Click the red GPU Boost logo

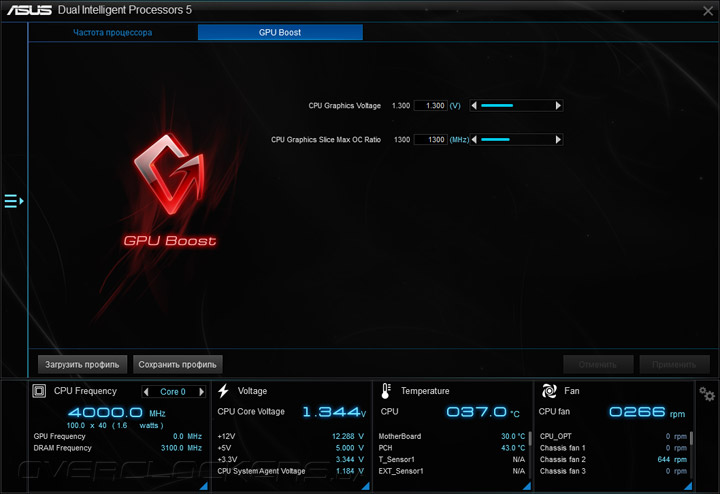(x=169, y=174)
